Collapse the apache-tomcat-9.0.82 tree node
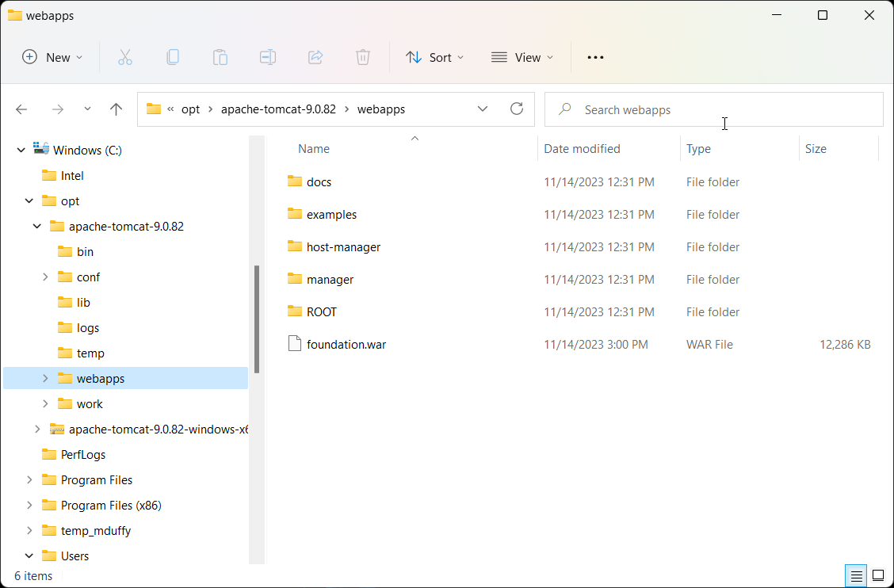Viewport: 894px width, 588px height. (37, 227)
